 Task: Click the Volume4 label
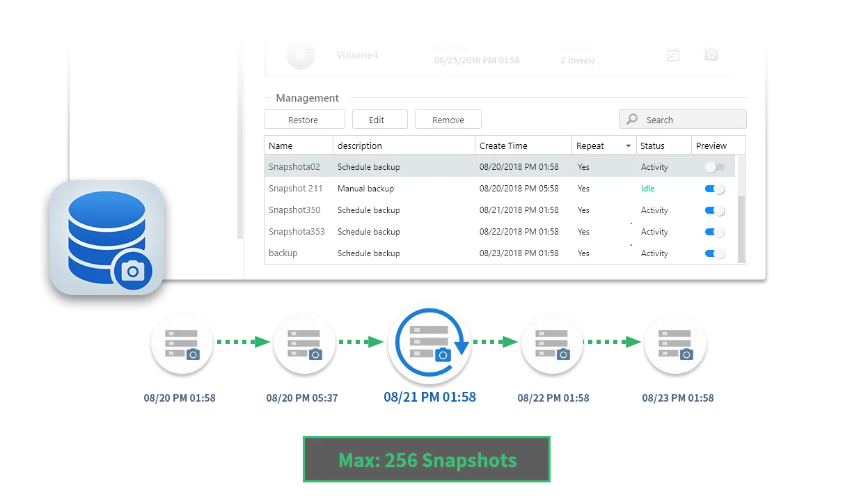(357, 55)
